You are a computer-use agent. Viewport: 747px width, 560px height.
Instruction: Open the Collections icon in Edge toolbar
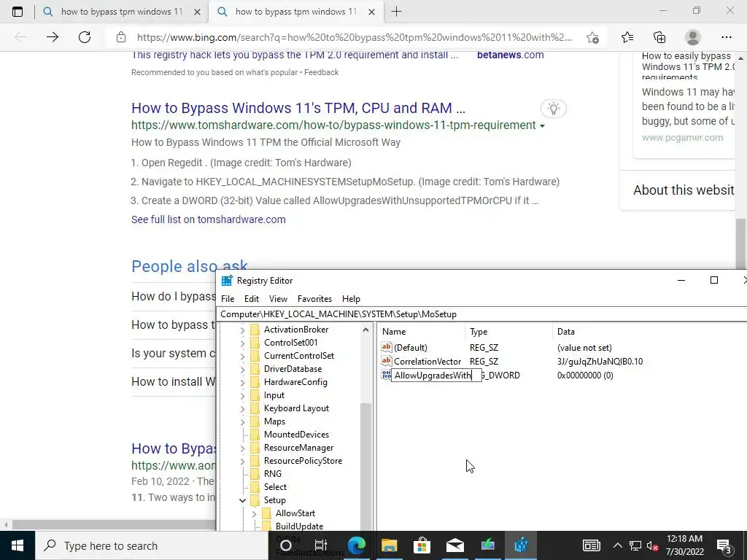659,37
